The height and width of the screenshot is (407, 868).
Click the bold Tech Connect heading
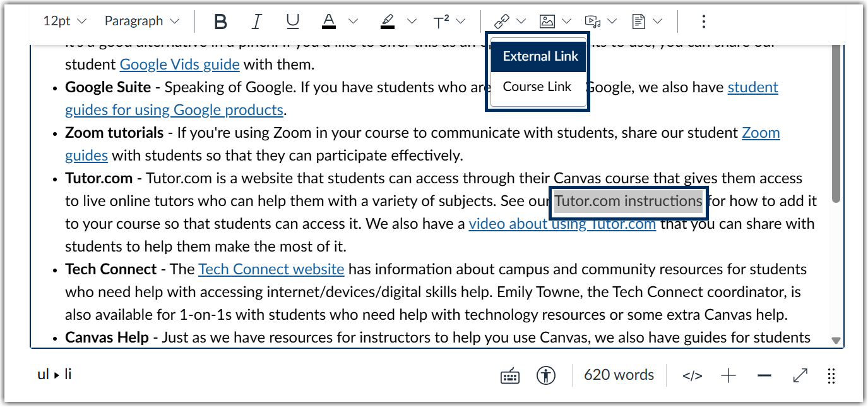point(110,269)
